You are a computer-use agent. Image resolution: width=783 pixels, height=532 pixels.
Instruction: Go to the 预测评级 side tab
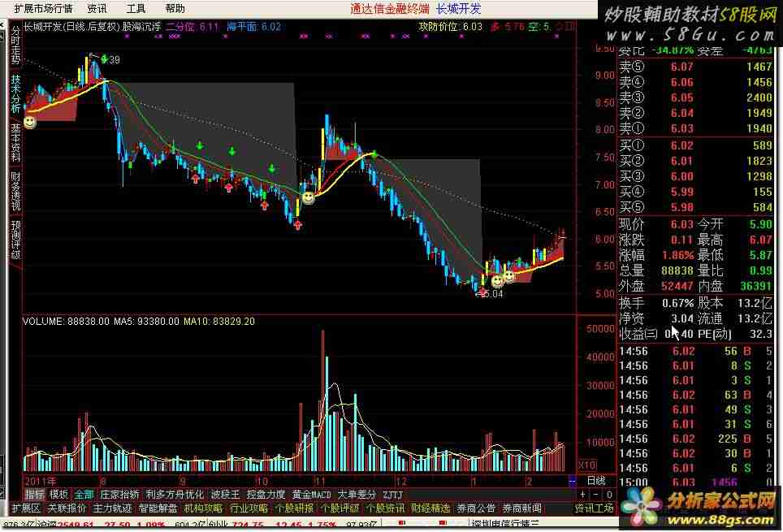15,240
